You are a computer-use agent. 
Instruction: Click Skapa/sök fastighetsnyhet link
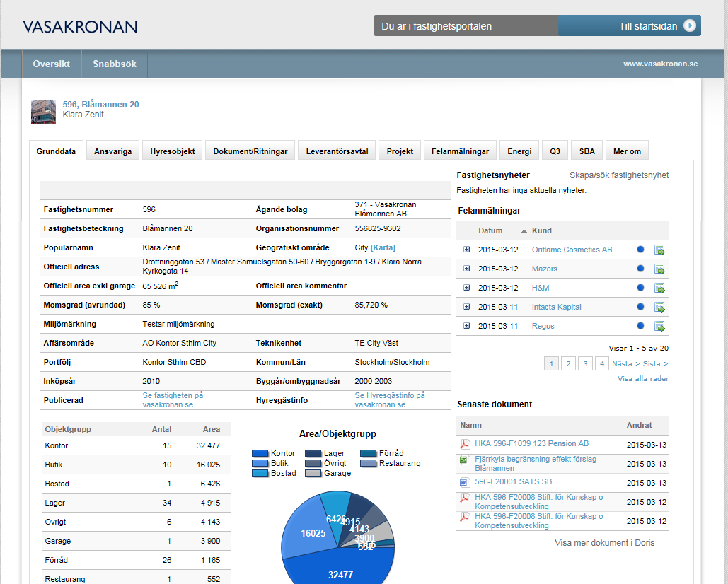pos(619,175)
